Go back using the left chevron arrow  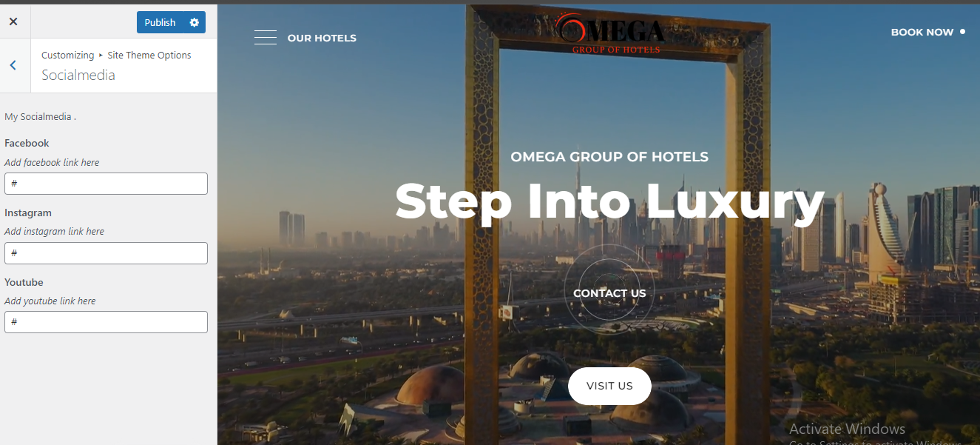pos(13,65)
